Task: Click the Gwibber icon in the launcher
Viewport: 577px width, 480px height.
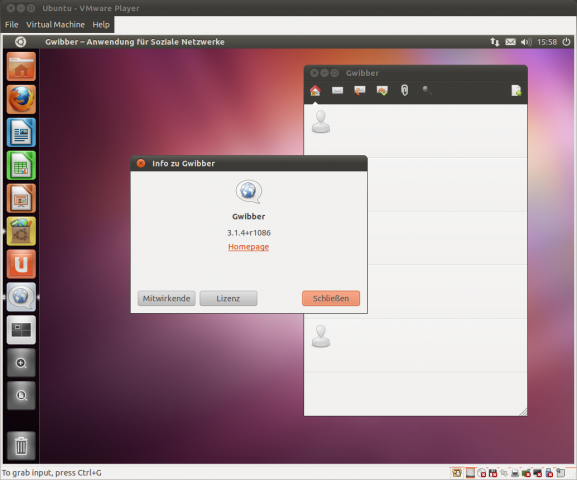Action: [21, 297]
